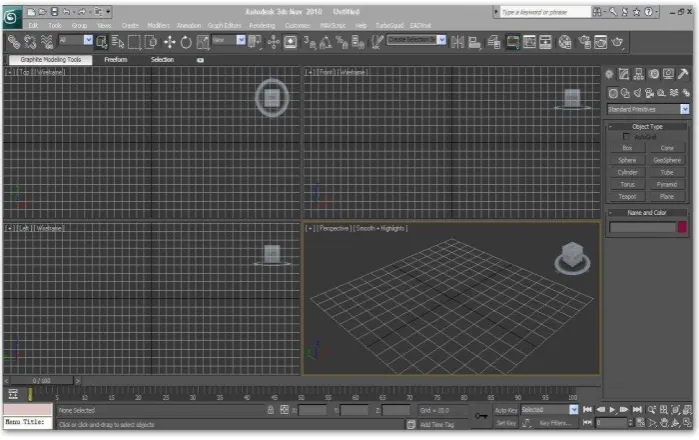Screen dimensions: 699x440
Task: Click the Mirror tool
Action: click(457, 42)
